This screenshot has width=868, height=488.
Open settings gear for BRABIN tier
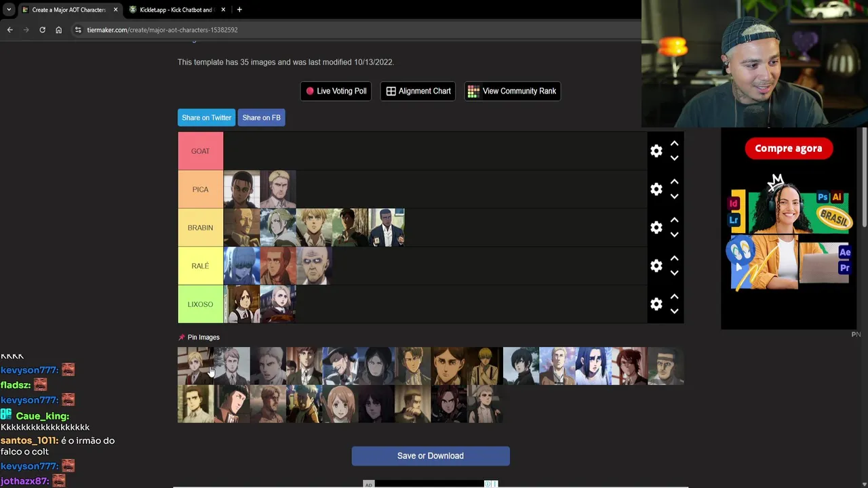click(x=656, y=228)
